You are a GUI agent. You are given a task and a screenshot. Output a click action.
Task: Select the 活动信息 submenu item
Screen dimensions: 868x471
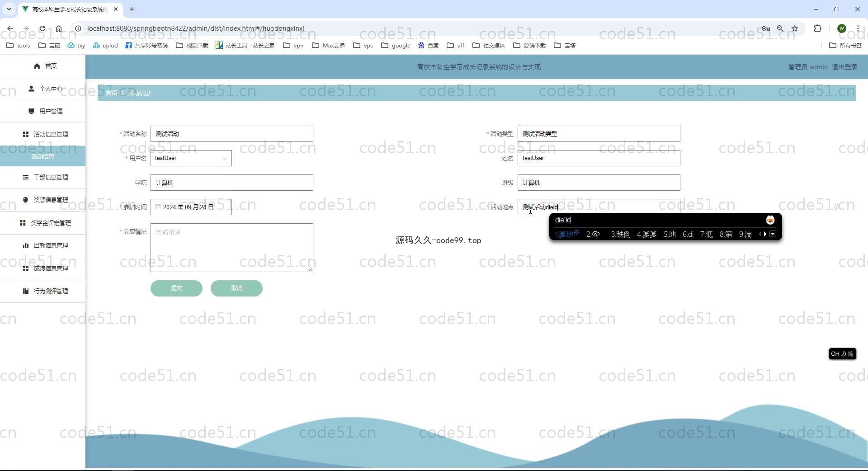click(x=43, y=156)
